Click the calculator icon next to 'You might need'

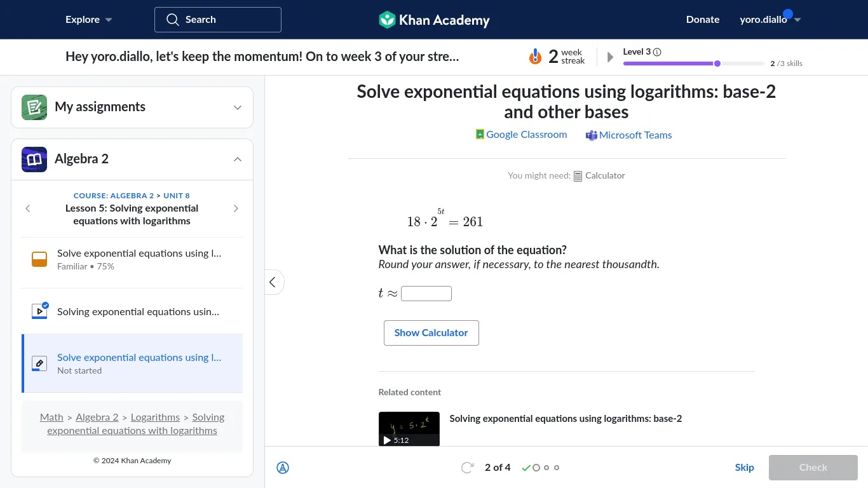[x=578, y=175]
